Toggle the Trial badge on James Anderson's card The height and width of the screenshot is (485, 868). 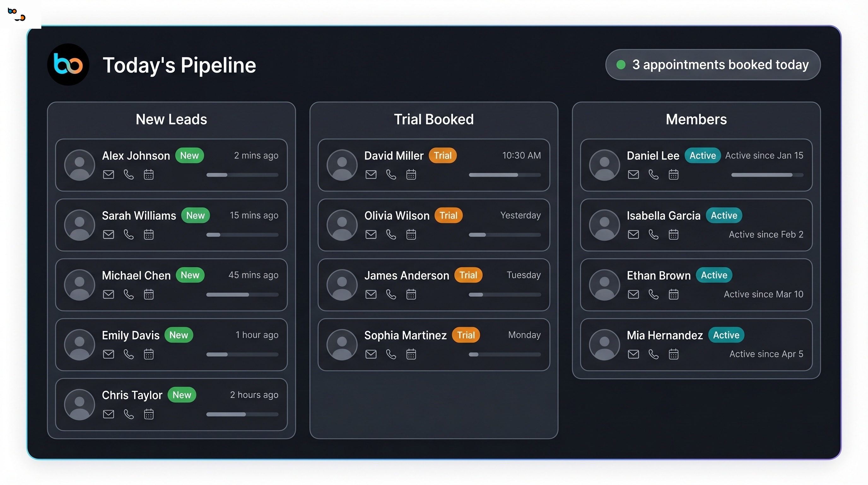click(x=468, y=275)
